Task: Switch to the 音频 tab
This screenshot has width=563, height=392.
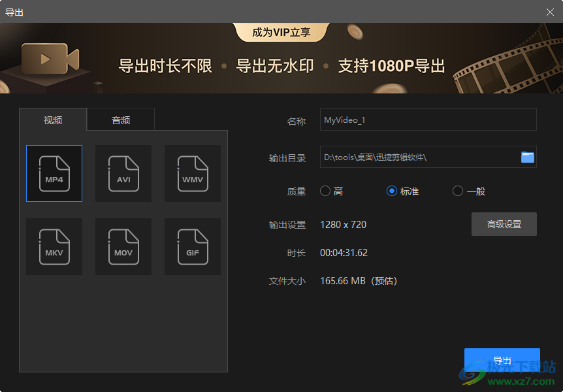Action: click(120, 120)
